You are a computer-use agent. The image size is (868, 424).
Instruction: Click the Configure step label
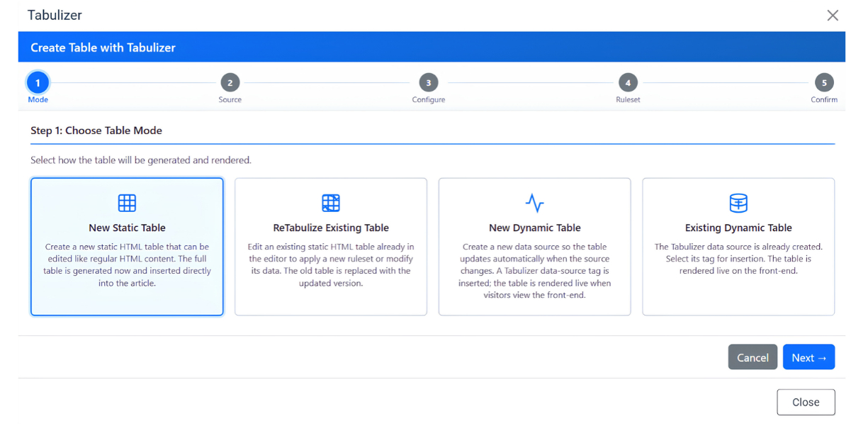tap(428, 100)
